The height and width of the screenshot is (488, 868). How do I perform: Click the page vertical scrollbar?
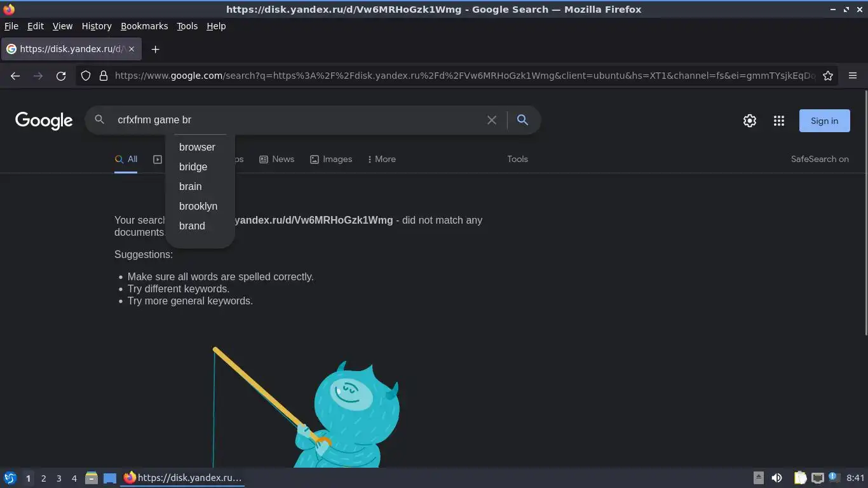[865, 213]
